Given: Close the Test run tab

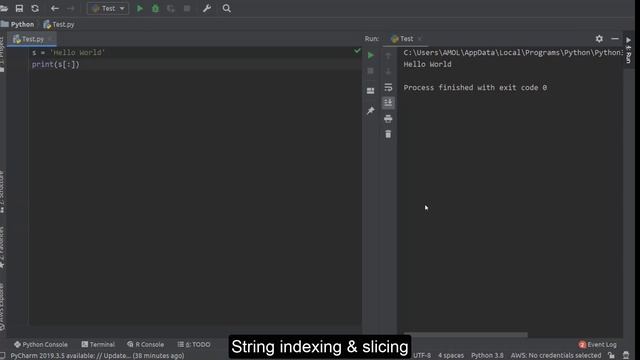Looking at the screenshot, I should pyautogui.click(x=420, y=39).
